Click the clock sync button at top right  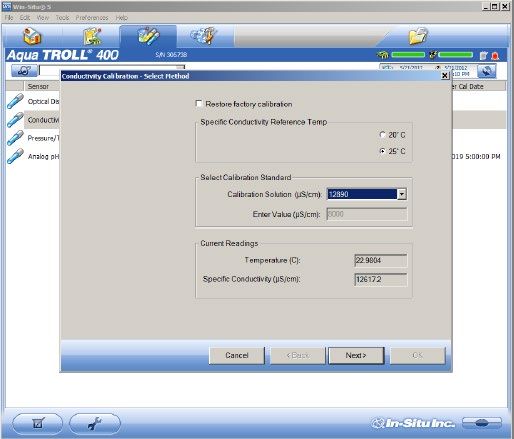[x=486, y=71]
